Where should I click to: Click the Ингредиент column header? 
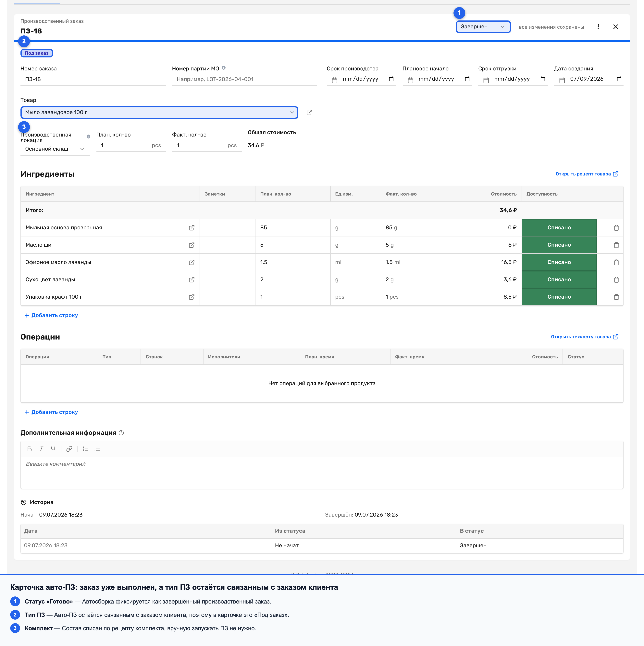coord(110,194)
